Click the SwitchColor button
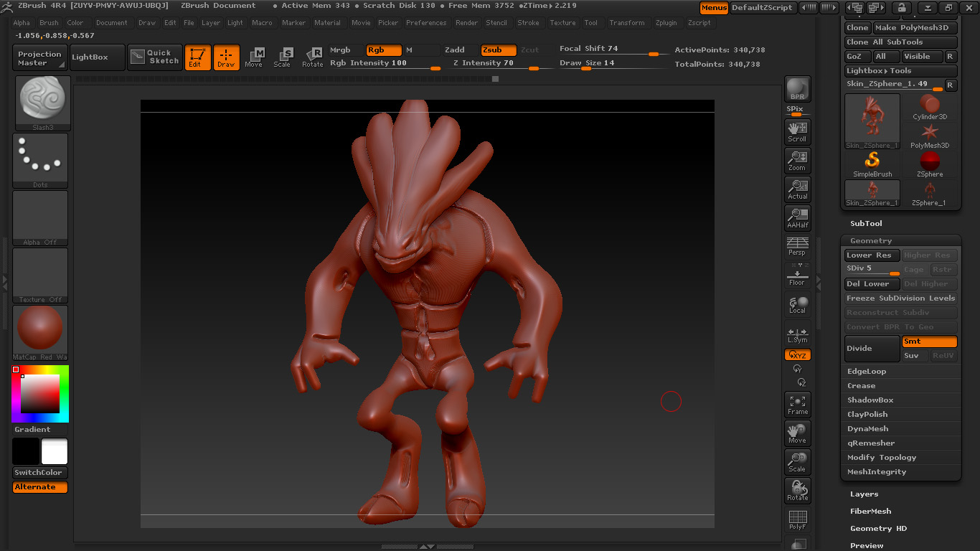 click(x=40, y=473)
